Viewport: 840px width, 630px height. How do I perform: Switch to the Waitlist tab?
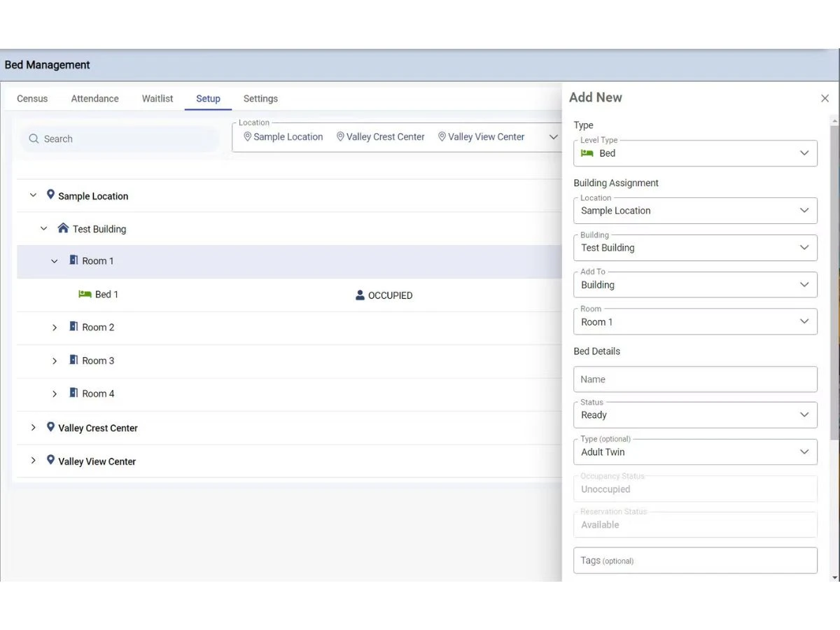(157, 99)
